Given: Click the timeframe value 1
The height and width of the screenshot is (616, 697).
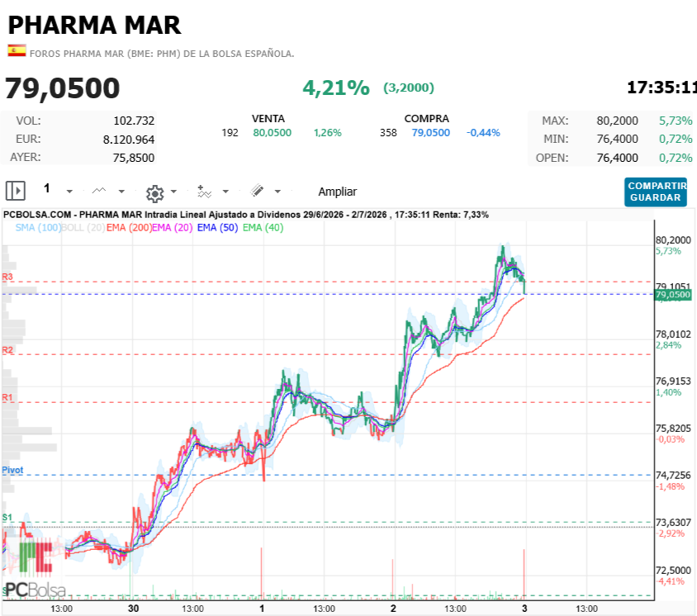Looking at the screenshot, I should 47,188.
